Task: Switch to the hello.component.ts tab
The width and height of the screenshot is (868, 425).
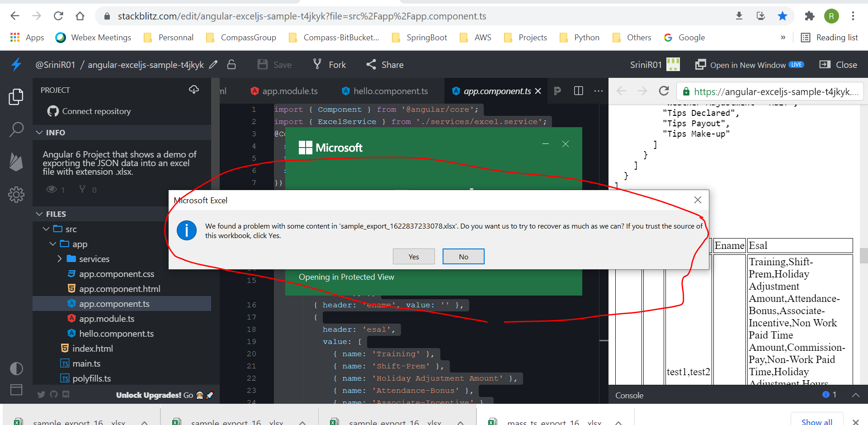Action: pyautogui.click(x=390, y=91)
